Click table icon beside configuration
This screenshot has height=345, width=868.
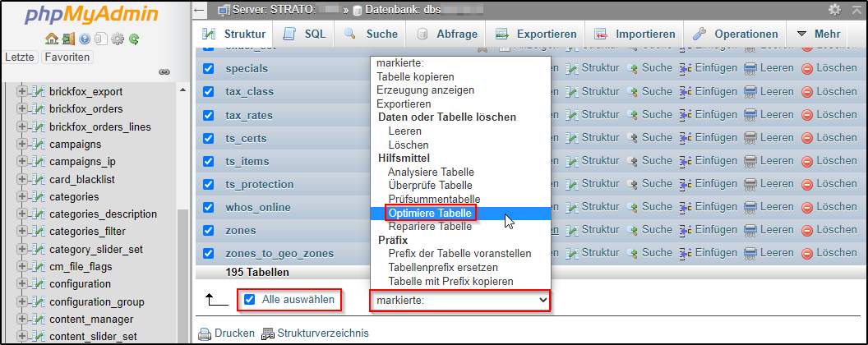(38, 283)
